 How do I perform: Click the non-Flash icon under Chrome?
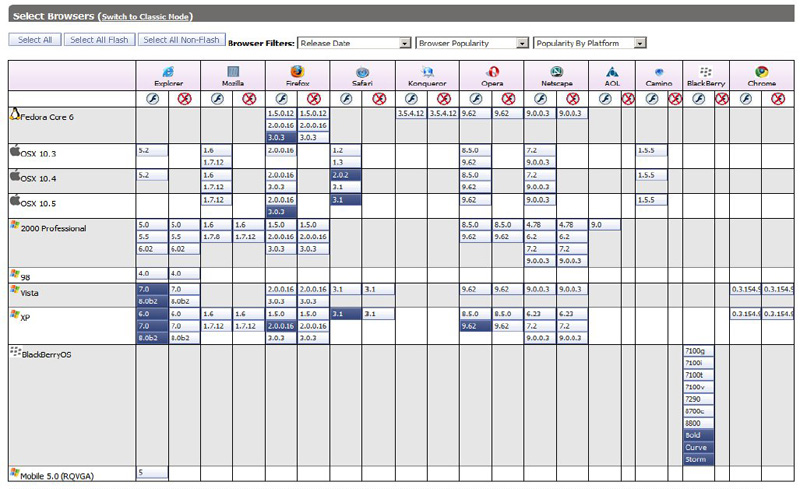click(778, 99)
